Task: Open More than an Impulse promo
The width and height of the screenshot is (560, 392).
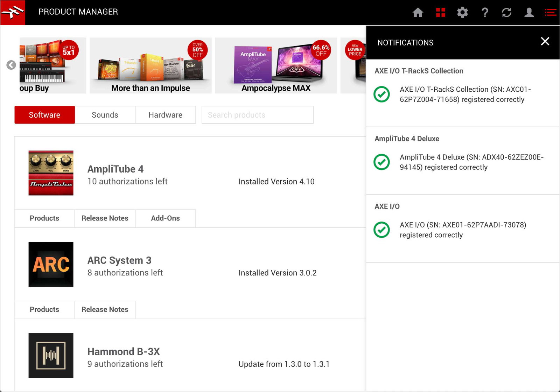Action: [x=150, y=65]
